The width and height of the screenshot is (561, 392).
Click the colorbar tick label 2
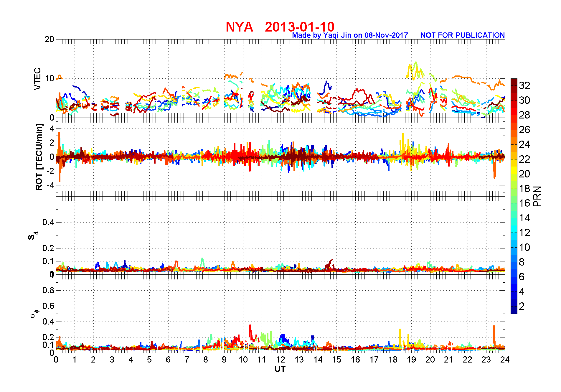(x=522, y=306)
